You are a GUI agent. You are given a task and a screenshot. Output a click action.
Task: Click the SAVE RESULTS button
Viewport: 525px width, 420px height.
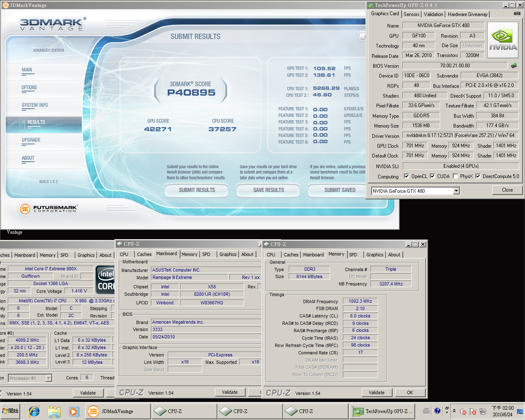(x=268, y=190)
